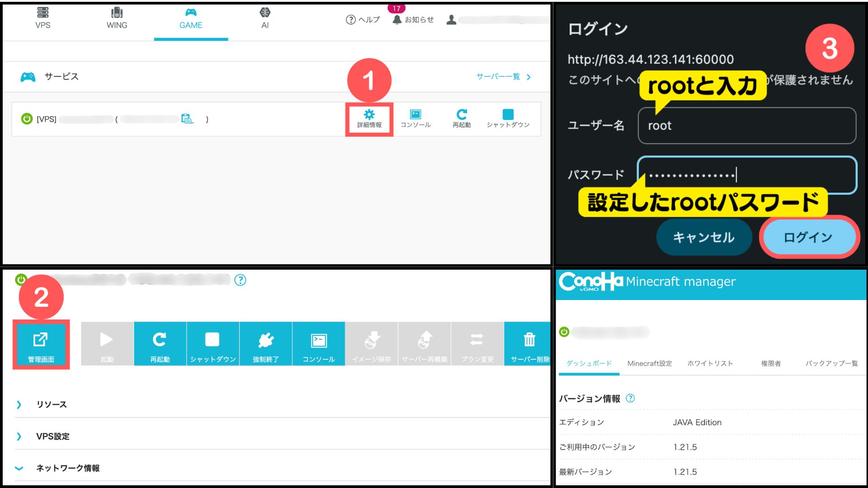Click ご利用中のバージョン value 1.21.5
This screenshot has height=488, width=868.
685,447
